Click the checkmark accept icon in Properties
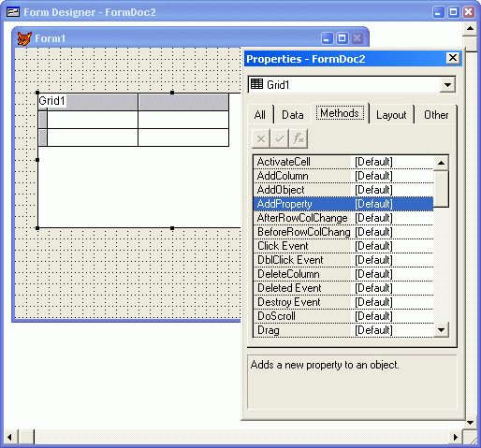This screenshot has width=481, height=448. pos(280,138)
